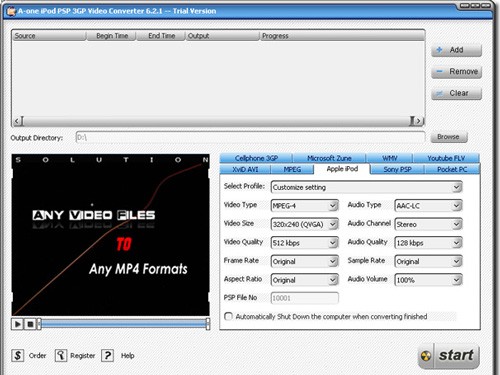
Task: Click the Output column header
Action: tap(222, 36)
